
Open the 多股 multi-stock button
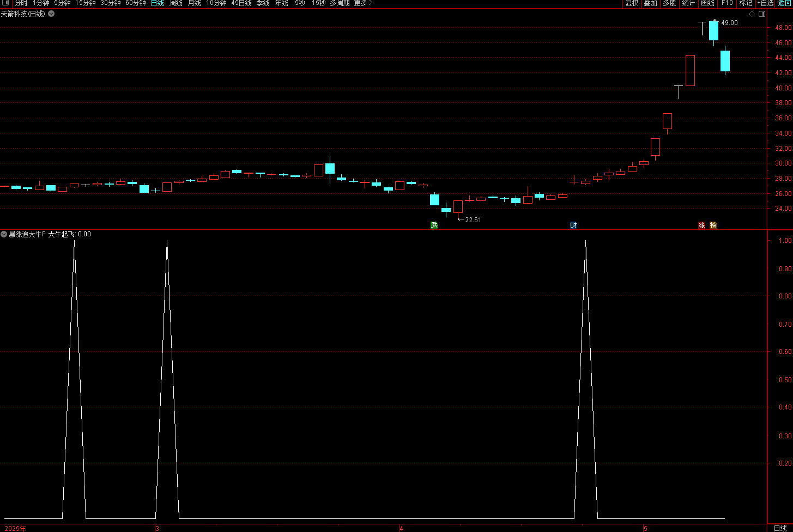point(669,3)
